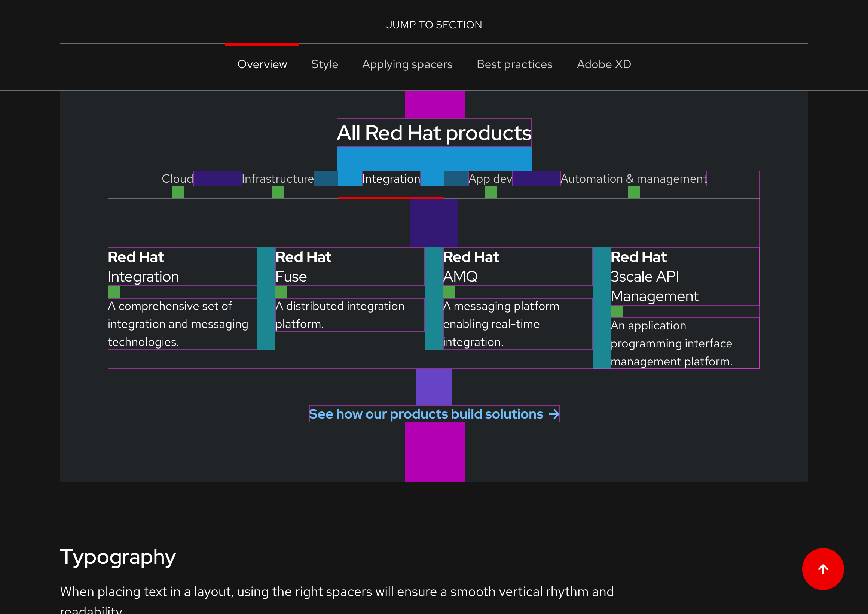
Task: Click the red back-to-top arrow button
Action: [x=823, y=569]
